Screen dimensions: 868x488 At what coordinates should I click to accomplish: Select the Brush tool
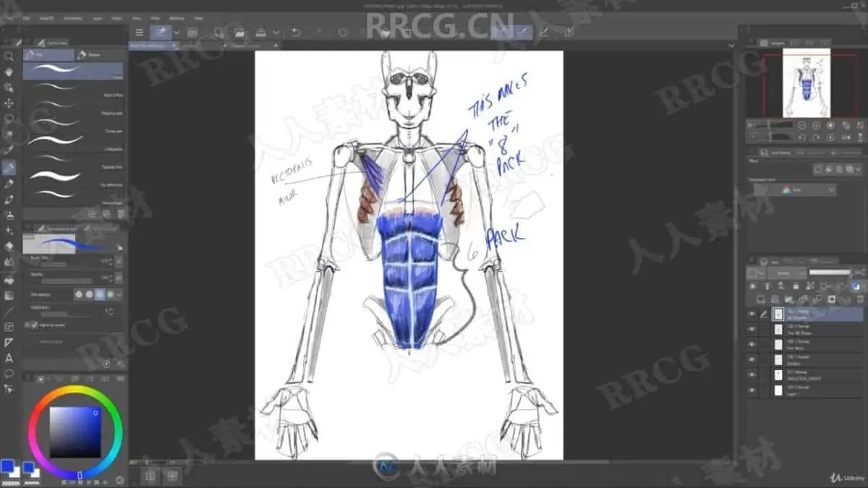point(9,199)
